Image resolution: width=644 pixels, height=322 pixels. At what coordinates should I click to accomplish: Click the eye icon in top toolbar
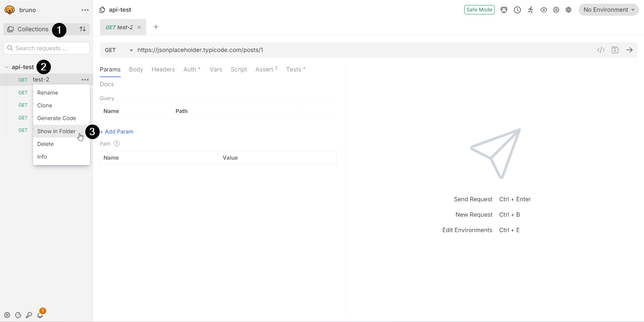coord(544,10)
